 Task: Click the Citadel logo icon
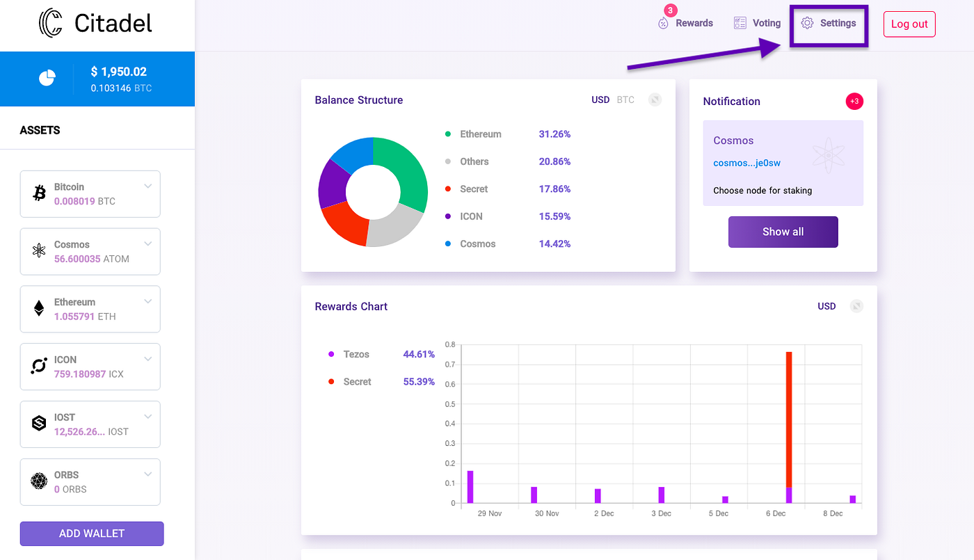point(50,23)
